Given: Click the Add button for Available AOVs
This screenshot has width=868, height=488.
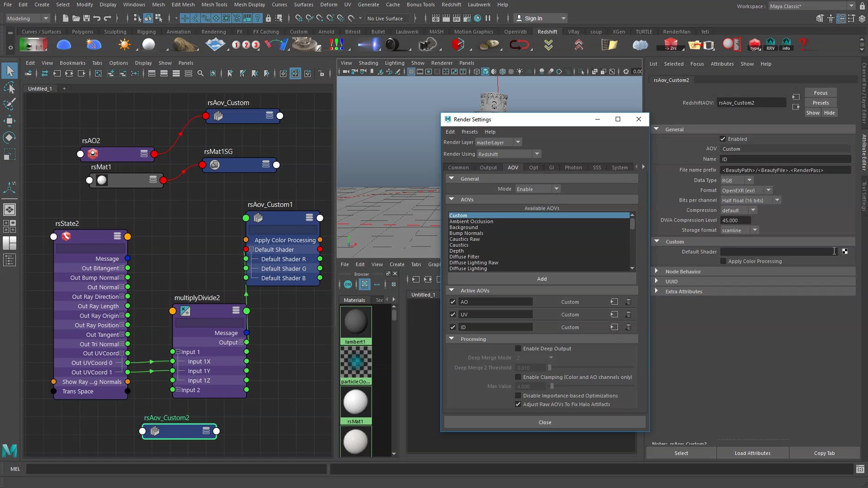Looking at the screenshot, I should (542, 279).
